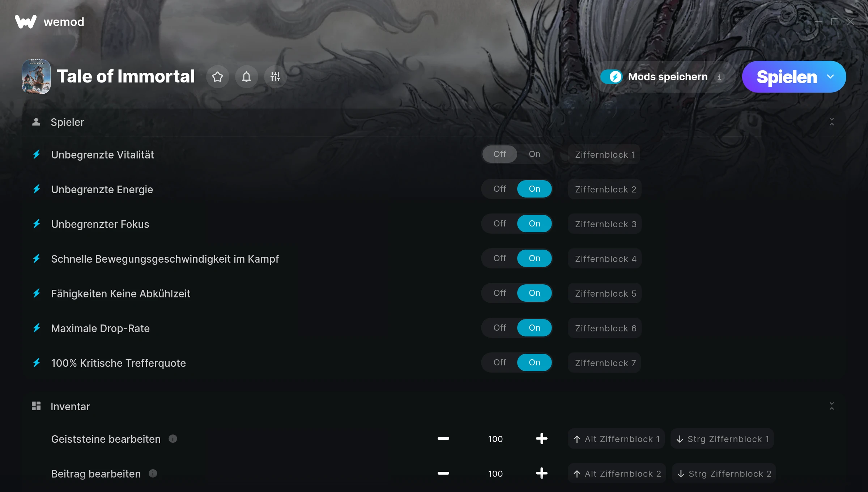Screen dimensions: 868x492
Task: Disable Maximale Drop-Rate cheat
Action: coord(500,328)
